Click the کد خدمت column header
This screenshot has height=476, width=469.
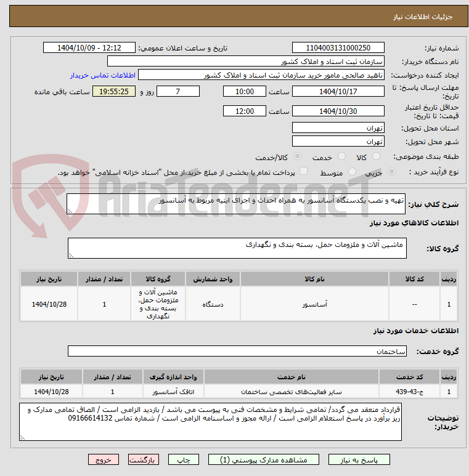[409, 377]
